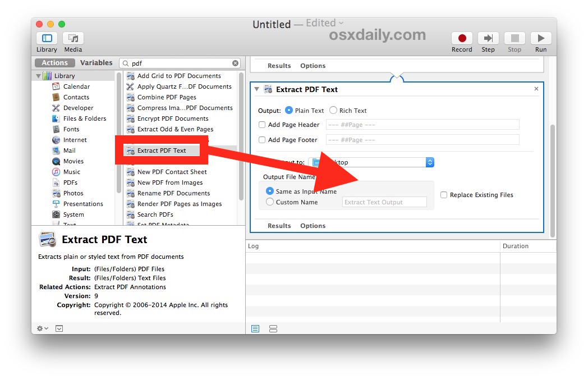Enable Add Page Footer checkbox
This screenshot has width=588, height=379.
click(x=262, y=140)
